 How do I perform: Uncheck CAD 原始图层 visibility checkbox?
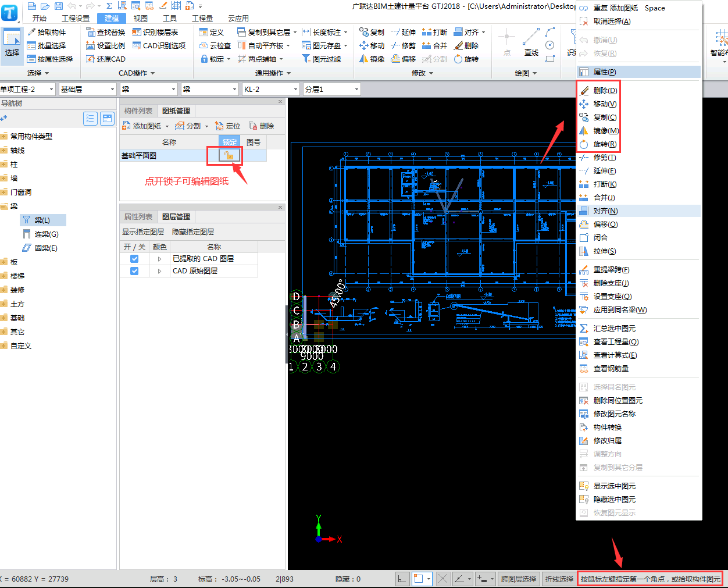(x=134, y=271)
